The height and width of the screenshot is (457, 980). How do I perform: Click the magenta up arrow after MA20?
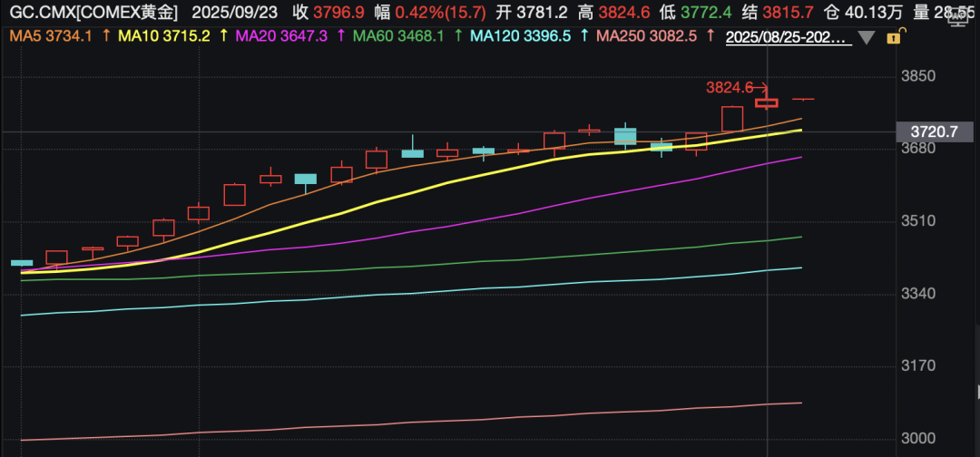(341, 37)
